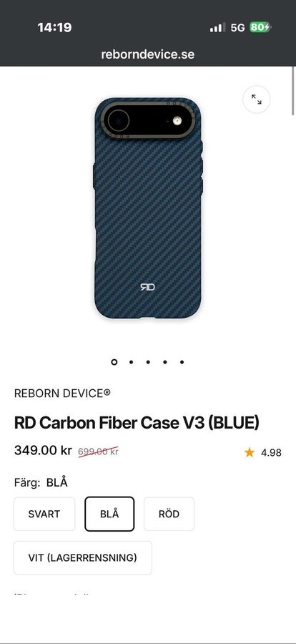Jump to the last carousel image dot

182,362
